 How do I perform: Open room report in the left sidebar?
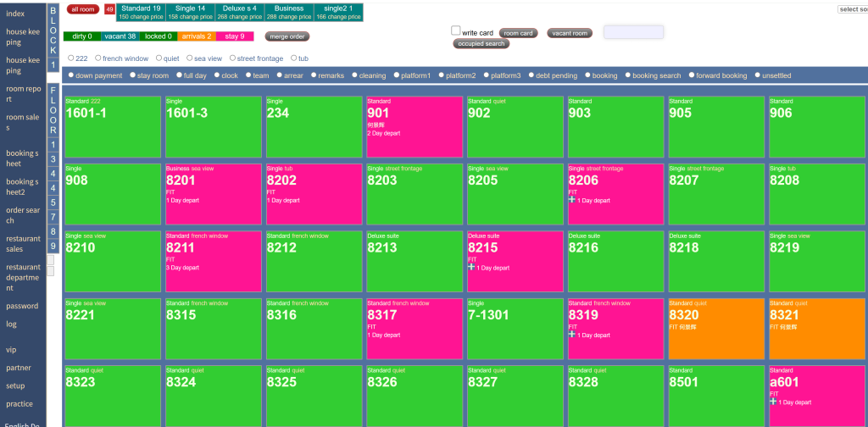click(x=23, y=93)
